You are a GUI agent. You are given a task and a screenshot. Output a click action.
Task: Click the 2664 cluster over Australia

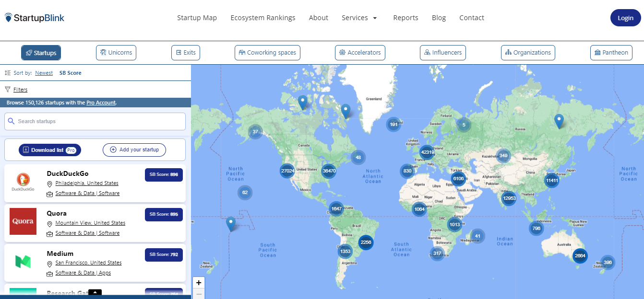[x=580, y=256]
